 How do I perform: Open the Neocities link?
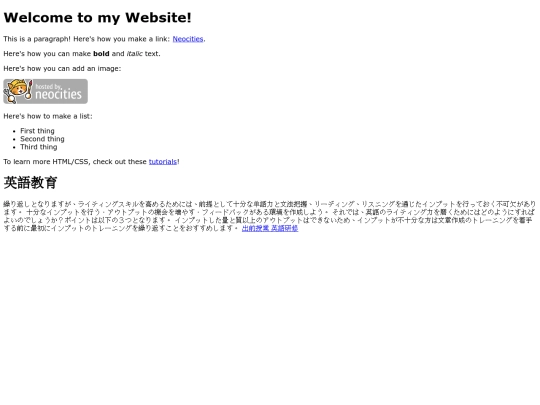[188, 39]
